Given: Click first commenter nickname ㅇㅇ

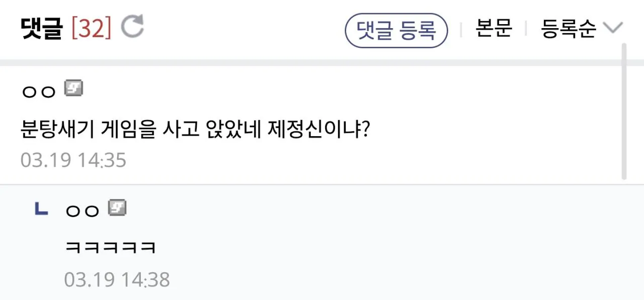Looking at the screenshot, I should (x=39, y=90).
